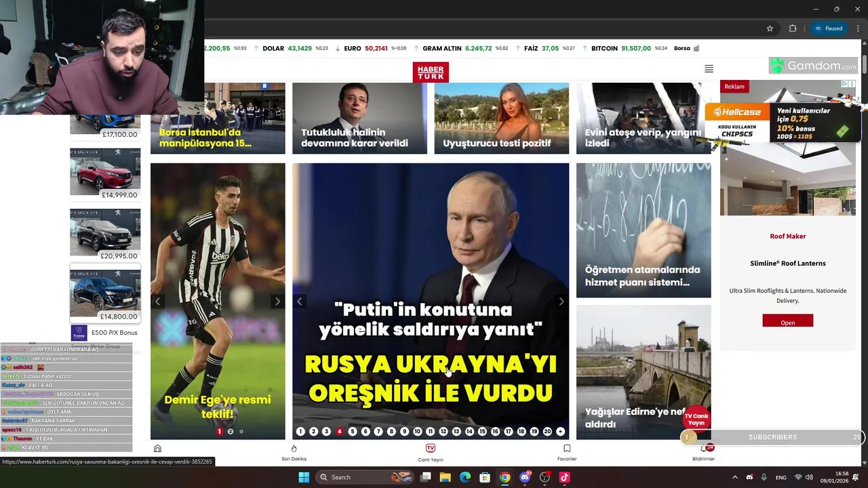Select slide 12 in main headline slider

[443, 431]
